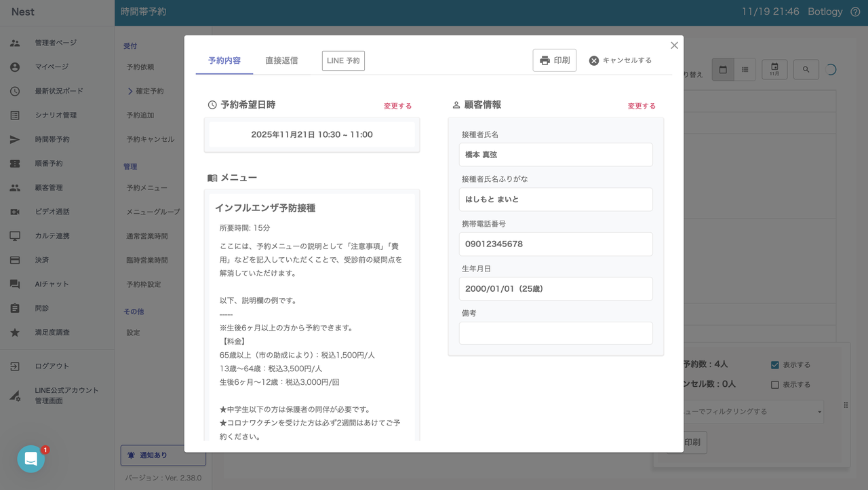868x490 pixels.
Task: Switch to list view icon in toolbar
Action: tap(745, 69)
